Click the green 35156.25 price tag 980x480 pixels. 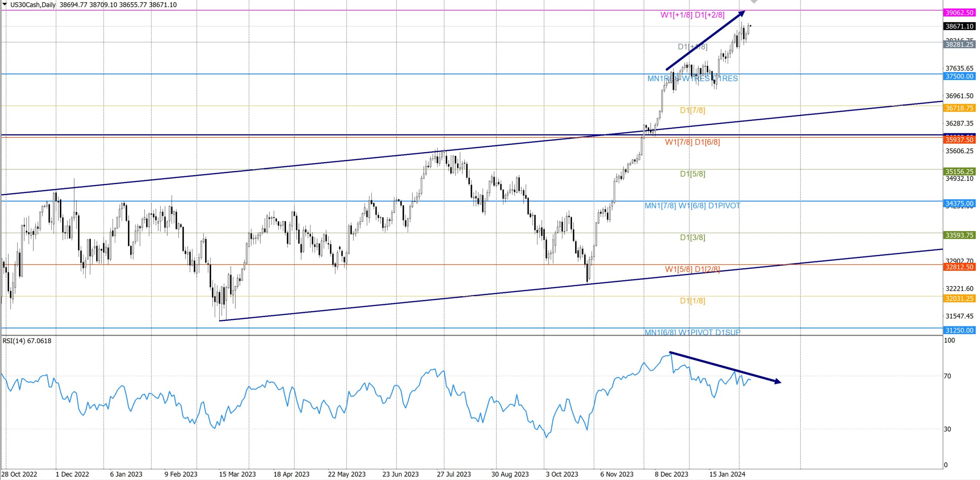(x=959, y=172)
